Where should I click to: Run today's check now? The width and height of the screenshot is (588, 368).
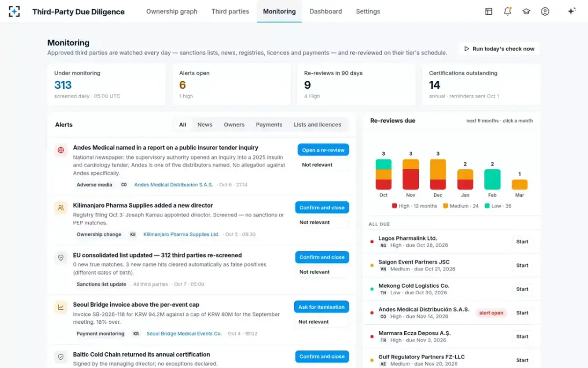pos(499,49)
